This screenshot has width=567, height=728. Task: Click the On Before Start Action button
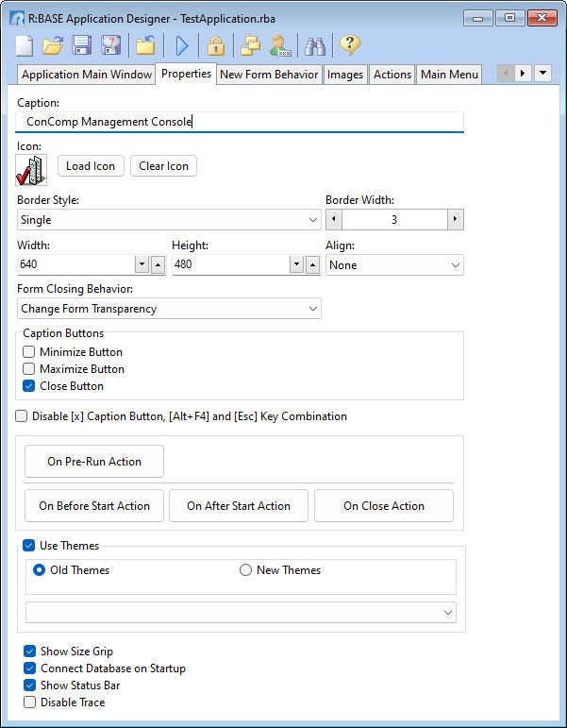(x=94, y=505)
